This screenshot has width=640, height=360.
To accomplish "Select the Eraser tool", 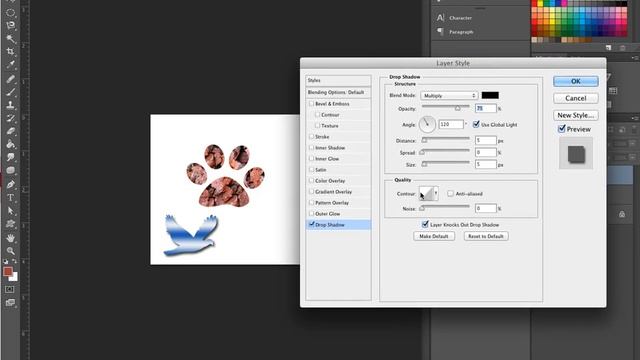I will coord(11,131).
